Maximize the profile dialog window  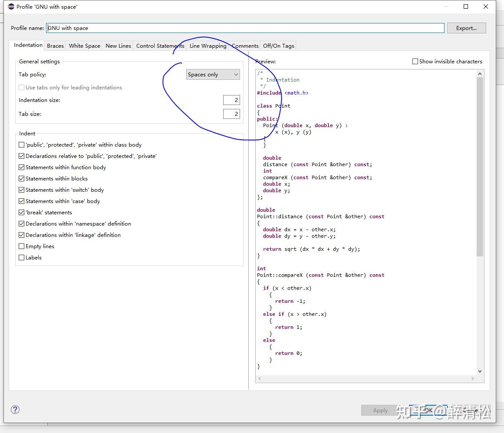click(x=466, y=7)
